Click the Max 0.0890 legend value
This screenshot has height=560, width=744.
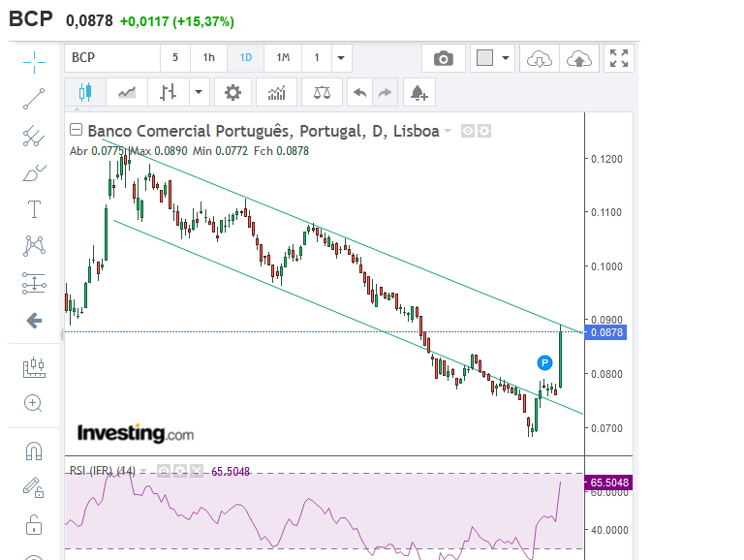159,151
